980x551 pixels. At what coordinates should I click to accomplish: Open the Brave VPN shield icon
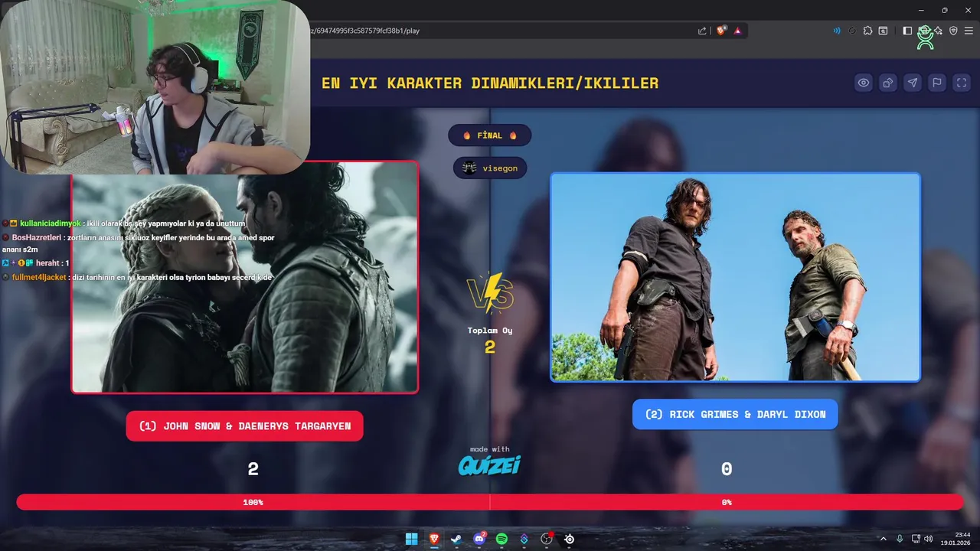[953, 31]
